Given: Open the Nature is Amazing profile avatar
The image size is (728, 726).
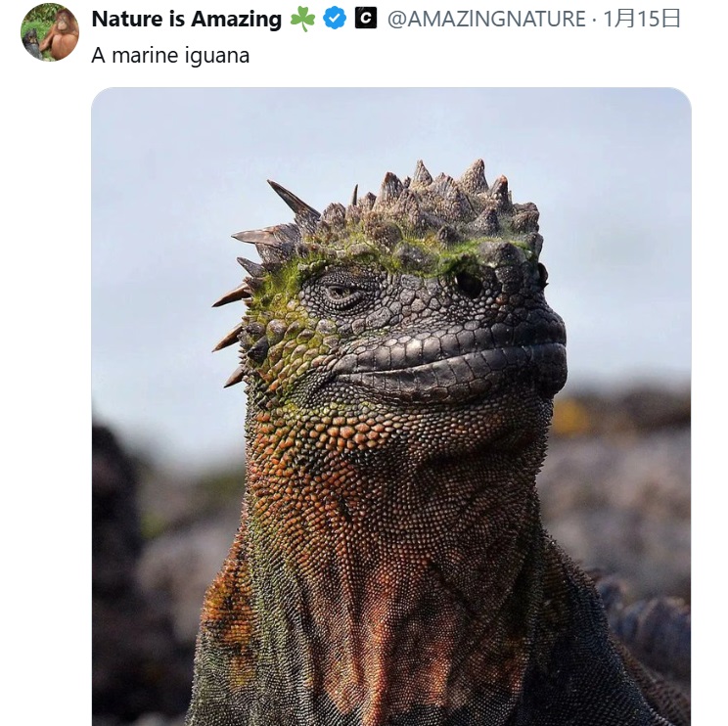Looking at the screenshot, I should tap(50, 32).
